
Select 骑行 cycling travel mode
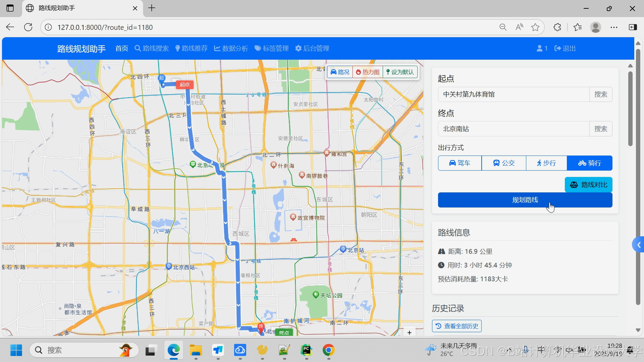pos(589,163)
